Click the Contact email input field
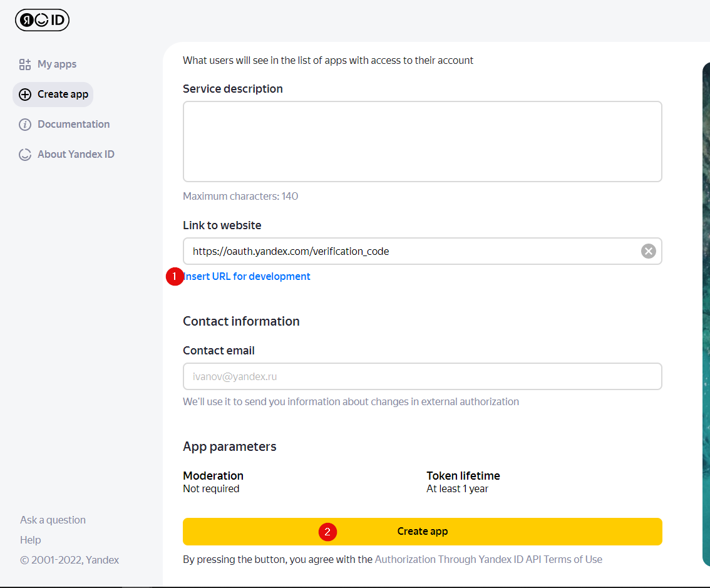The image size is (710, 588). tap(422, 376)
